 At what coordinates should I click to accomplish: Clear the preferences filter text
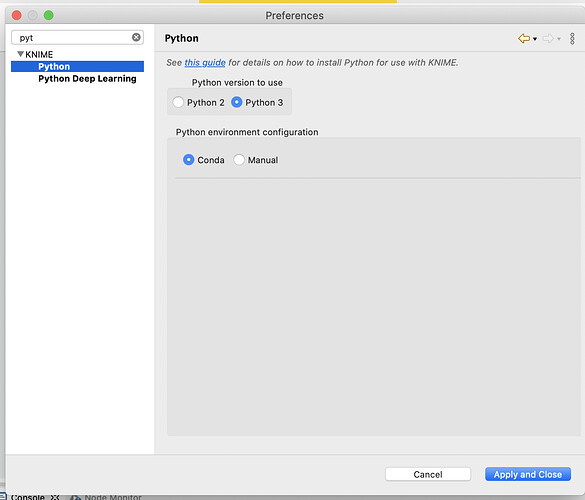coord(136,37)
